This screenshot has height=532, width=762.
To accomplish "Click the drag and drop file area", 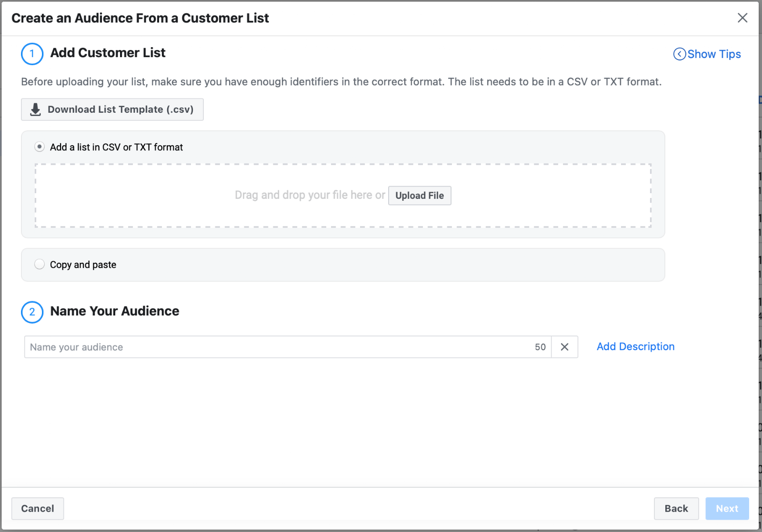I will point(343,196).
